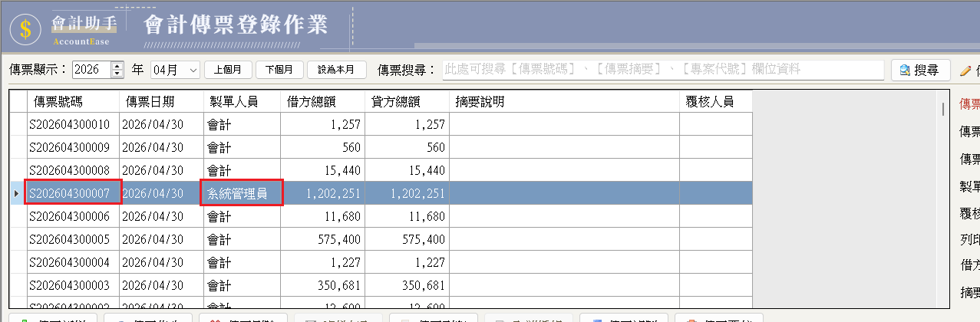Click the 摘要說明 column header
Viewport: 980px width, 322px height.
[564, 101]
